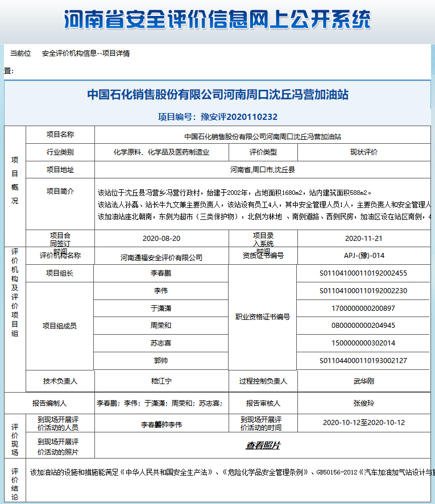This screenshot has width=435, height=504.
Task: Click the 技术负责人 label cell
Action: [60, 381]
